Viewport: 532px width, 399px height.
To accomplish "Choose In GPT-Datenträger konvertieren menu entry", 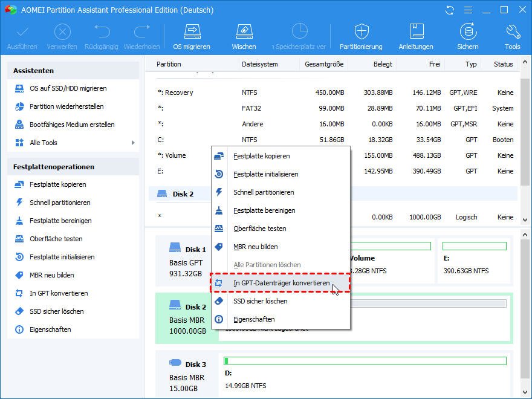I will coord(281,283).
